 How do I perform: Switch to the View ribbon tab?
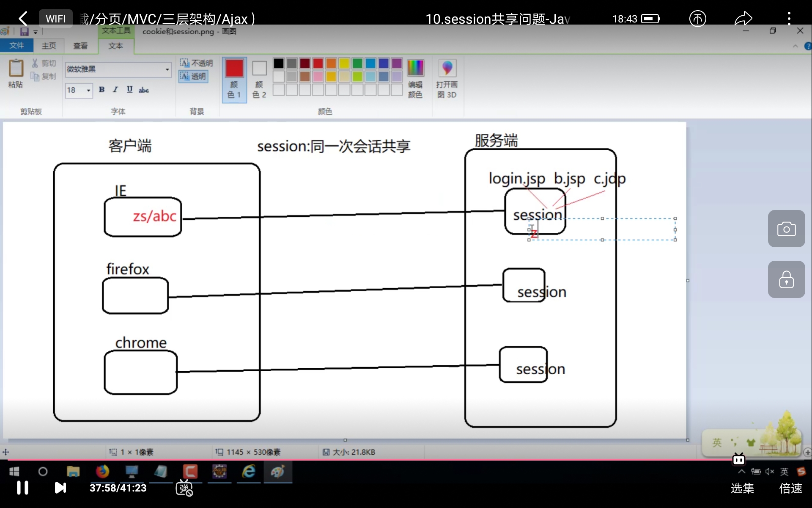80,46
